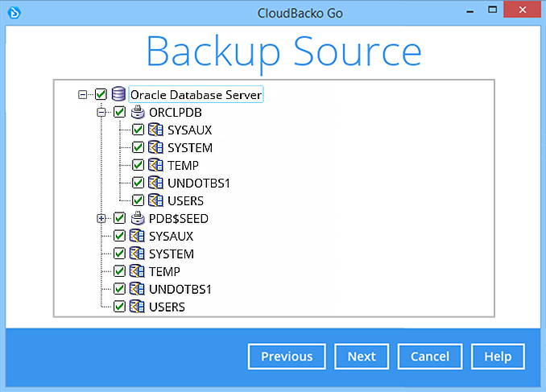Viewport: 546px width, 392px height.
Task: Cancel the backup set wizard
Action: (x=430, y=357)
